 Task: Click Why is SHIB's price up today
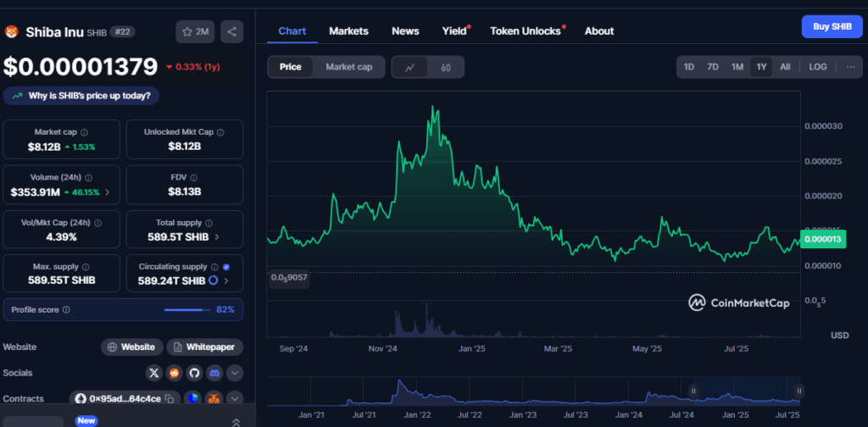(81, 96)
